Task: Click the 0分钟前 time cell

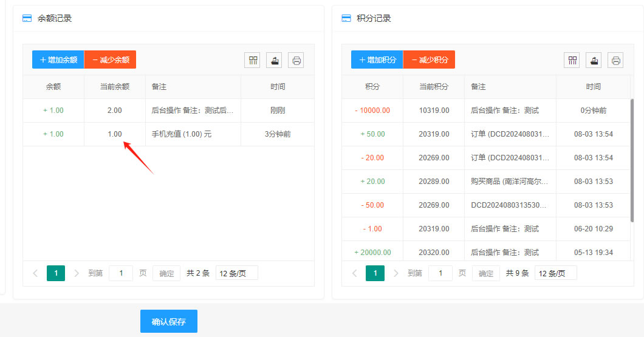Action: point(593,111)
